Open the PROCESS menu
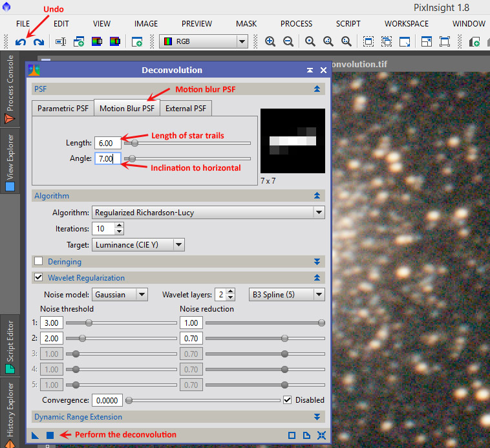 point(296,24)
